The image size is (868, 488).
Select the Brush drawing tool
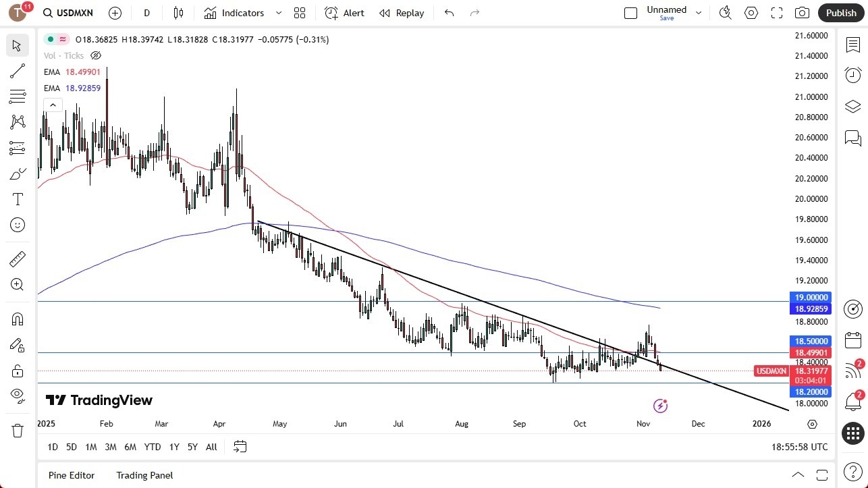(x=18, y=173)
